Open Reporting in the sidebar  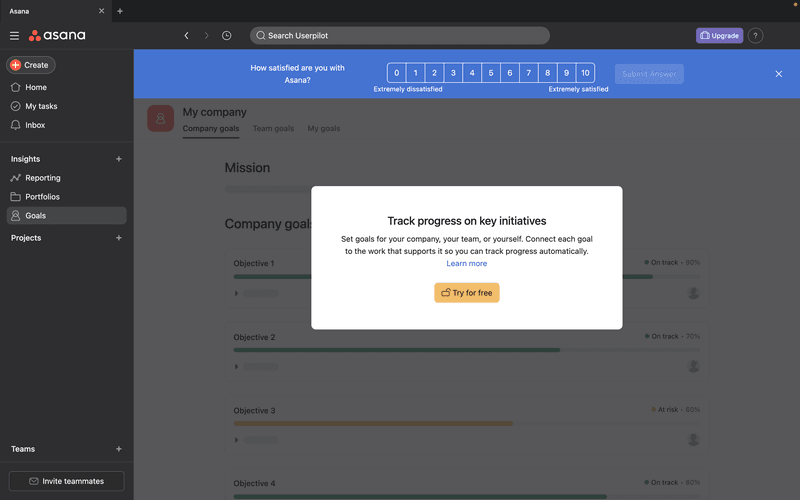tap(43, 178)
